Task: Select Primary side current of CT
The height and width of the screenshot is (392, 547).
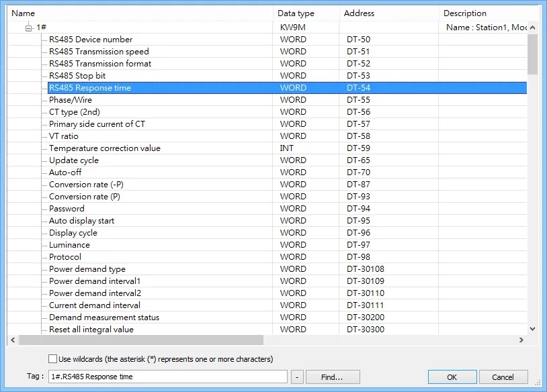Action: pos(97,124)
